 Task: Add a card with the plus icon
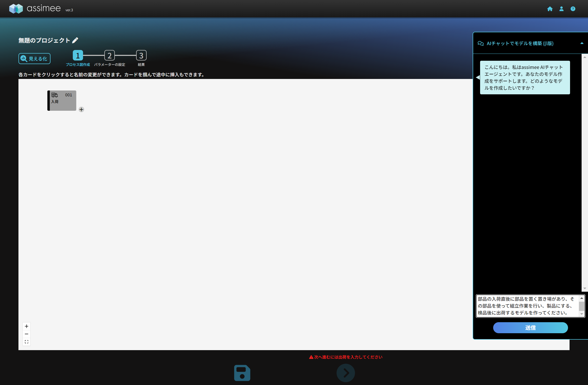81,109
